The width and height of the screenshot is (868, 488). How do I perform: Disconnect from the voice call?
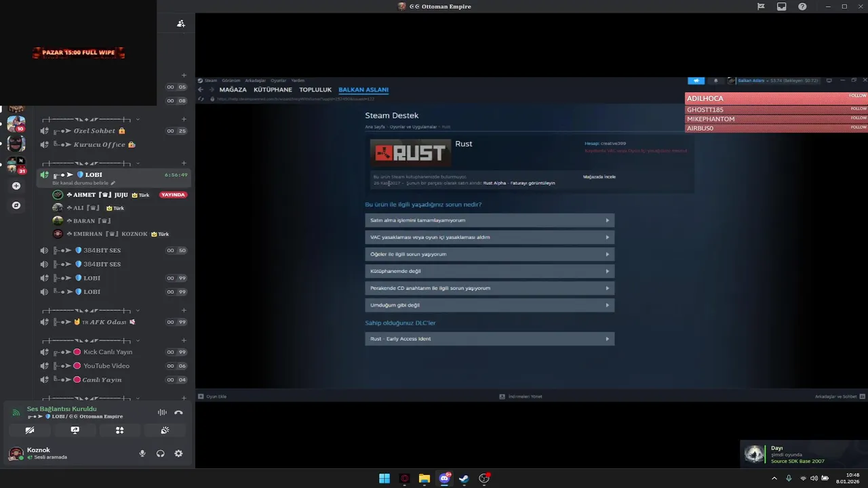178,412
